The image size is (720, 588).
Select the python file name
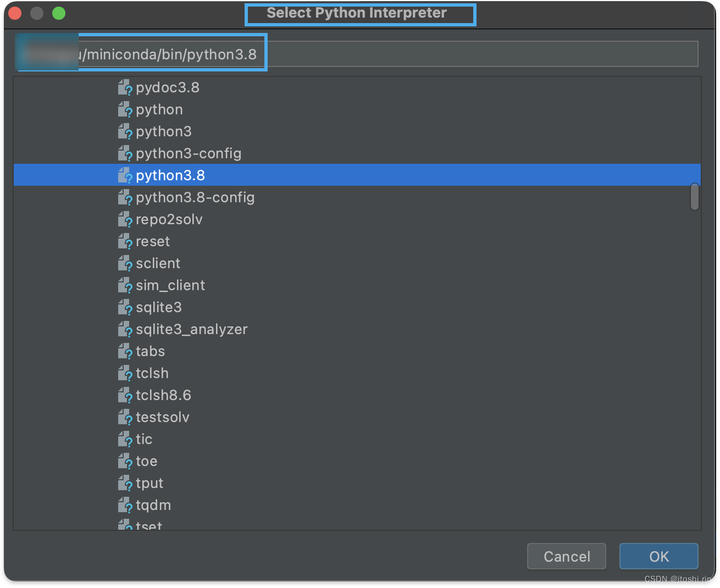click(159, 110)
